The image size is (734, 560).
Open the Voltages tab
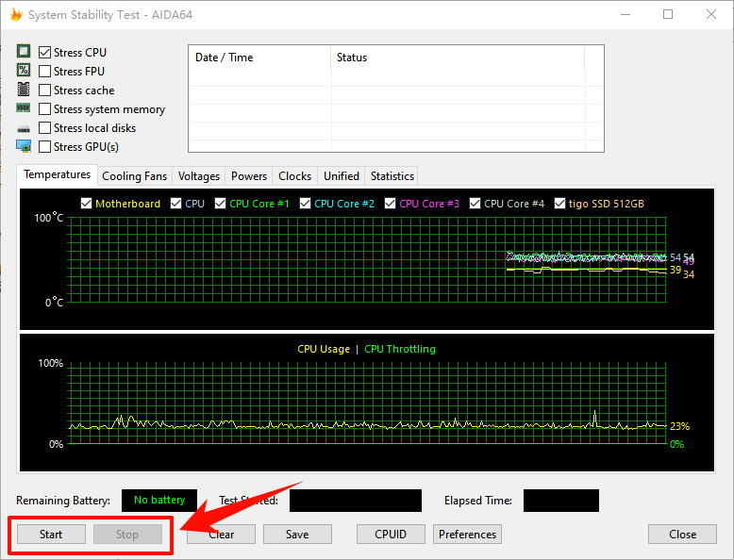(198, 176)
